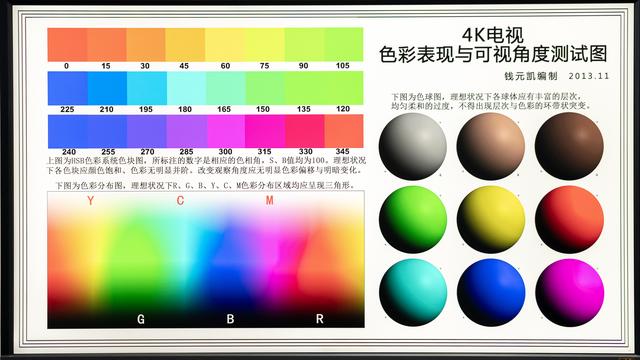
Task: Click the 4K电视 title text
Action: pyautogui.click(x=493, y=36)
